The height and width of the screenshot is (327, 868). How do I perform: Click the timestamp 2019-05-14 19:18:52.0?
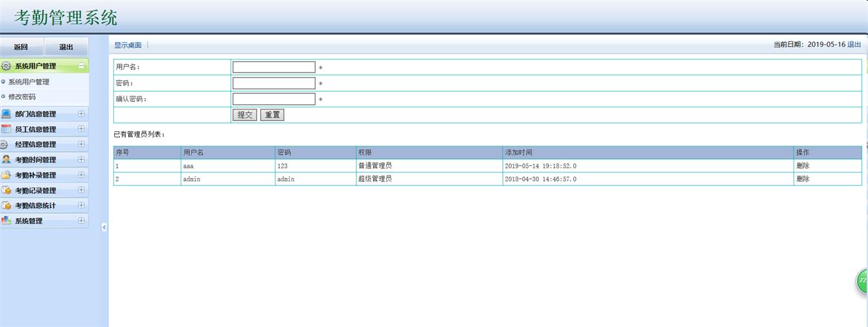point(540,166)
